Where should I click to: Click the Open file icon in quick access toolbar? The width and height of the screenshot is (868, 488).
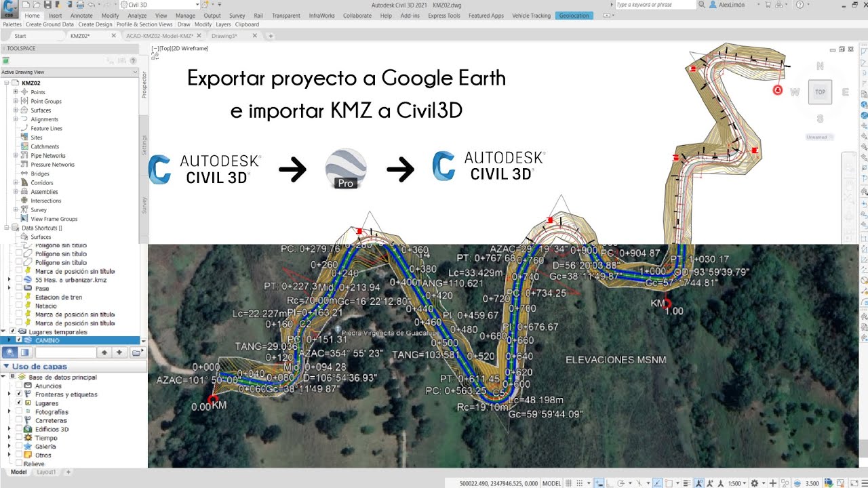(38, 5)
